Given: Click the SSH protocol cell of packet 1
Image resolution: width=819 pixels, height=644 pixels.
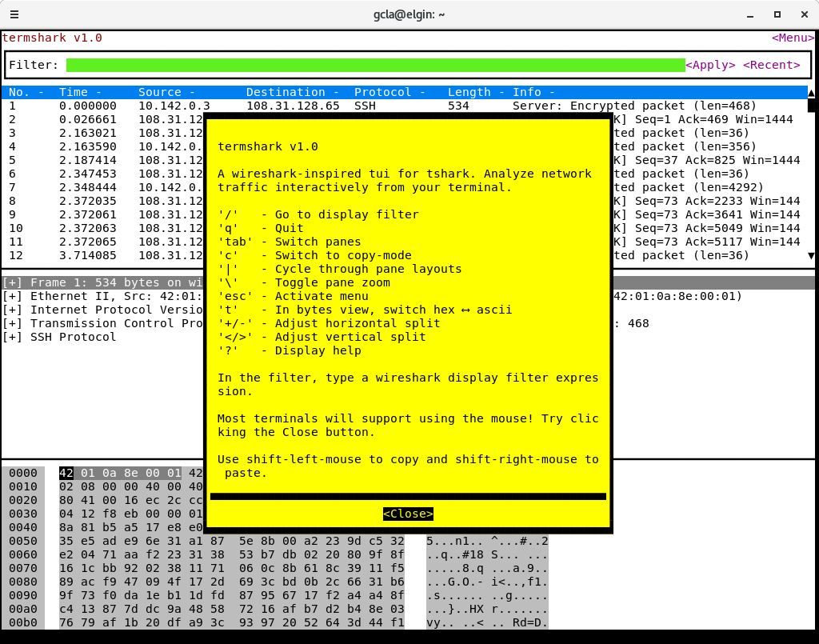Looking at the screenshot, I should (365, 106).
